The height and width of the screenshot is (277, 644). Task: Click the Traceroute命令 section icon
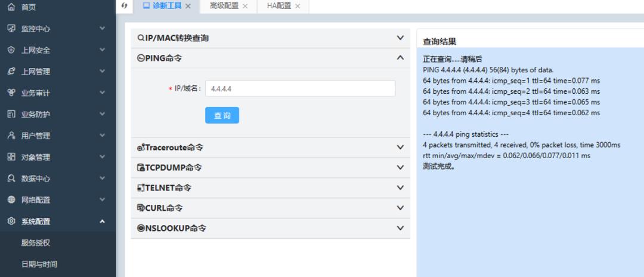click(x=141, y=147)
